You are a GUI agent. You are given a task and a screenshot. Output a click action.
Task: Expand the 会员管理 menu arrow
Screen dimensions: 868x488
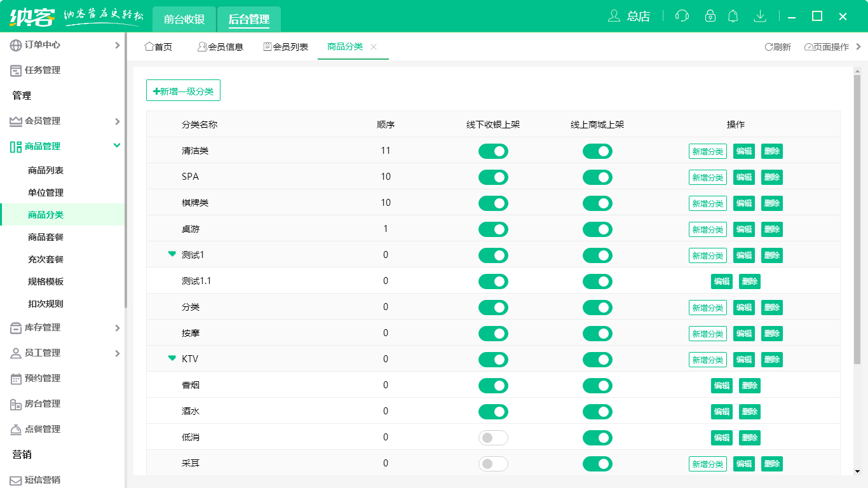(x=117, y=121)
